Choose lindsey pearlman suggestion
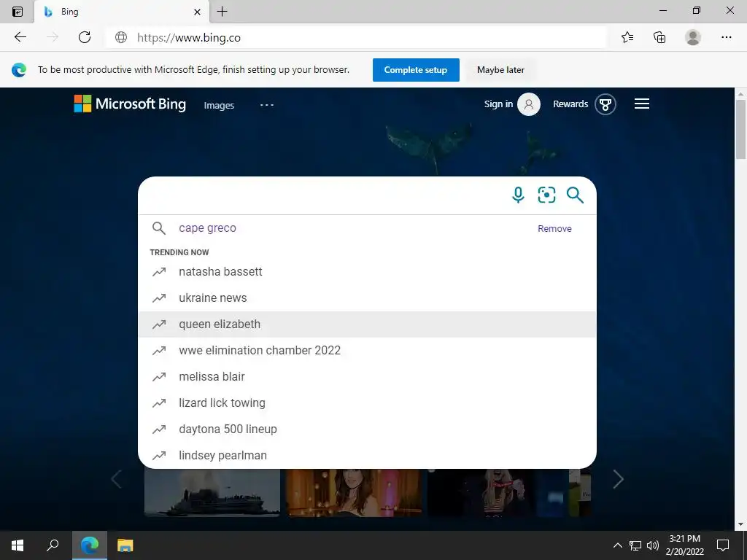This screenshot has width=747, height=560. pyautogui.click(x=367, y=455)
